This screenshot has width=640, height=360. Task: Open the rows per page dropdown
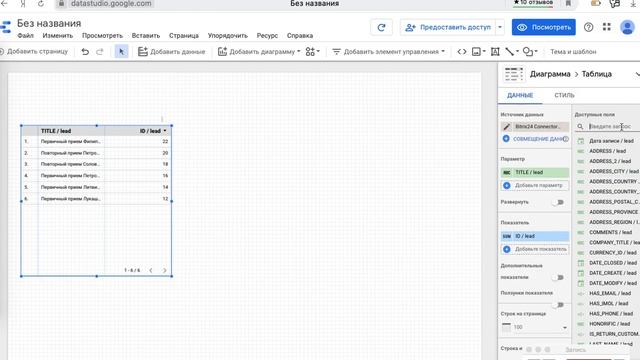[535, 327]
